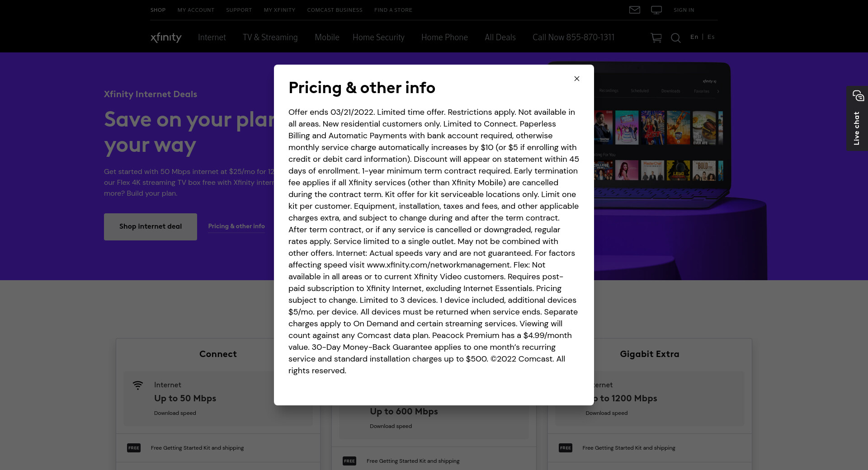Image resolution: width=868 pixels, height=470 pixels.
Task: Click SIGN IN link
Action: [684, 10]
